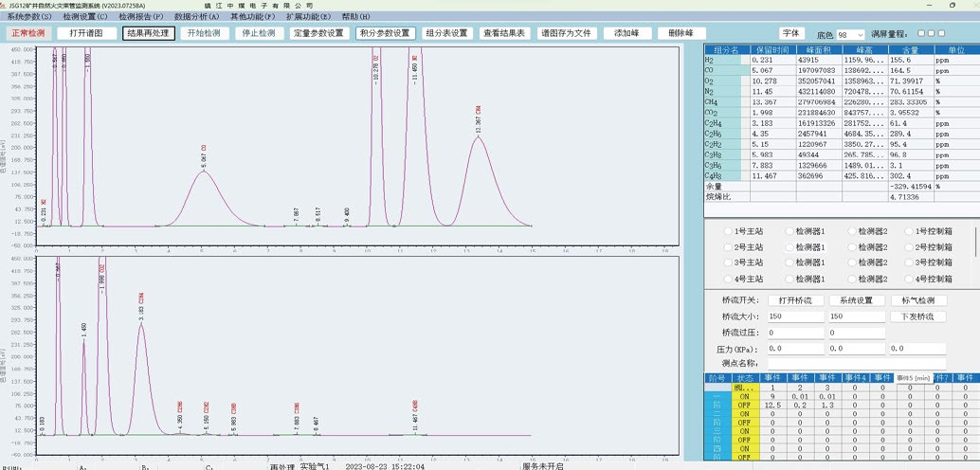This screenshot has width=980, height=470.
Task: Open 定量参数设置 settings
Action: tap(318, 33)
